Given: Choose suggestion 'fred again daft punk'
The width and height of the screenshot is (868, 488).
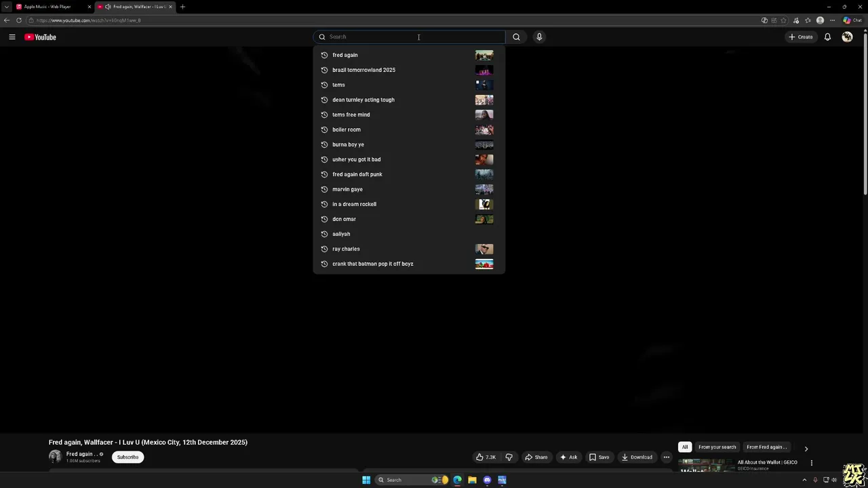Looking at the screenshot, I should 409,174.
